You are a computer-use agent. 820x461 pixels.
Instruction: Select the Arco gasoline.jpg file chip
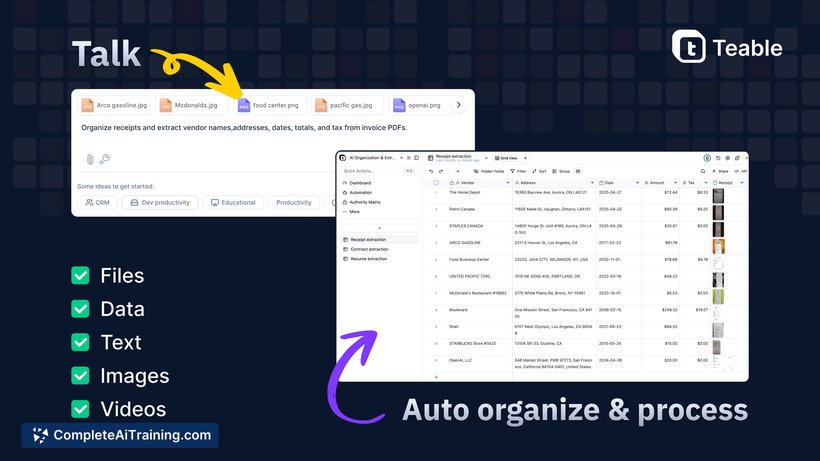click(114, 105)
